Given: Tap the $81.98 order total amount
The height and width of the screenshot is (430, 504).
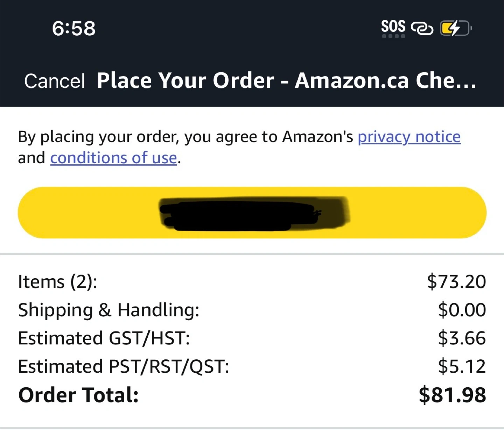Looking at the screenshot, I should 452,395.
